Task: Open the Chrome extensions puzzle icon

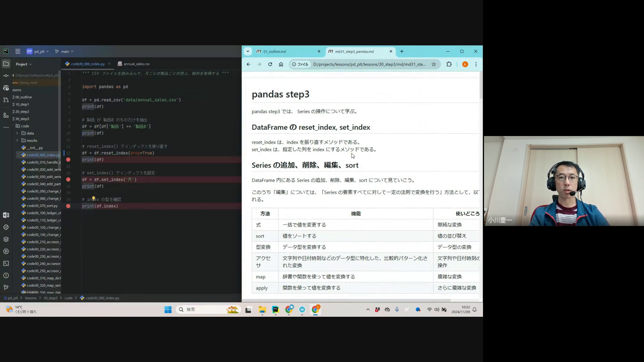Action: pos(449,64)
